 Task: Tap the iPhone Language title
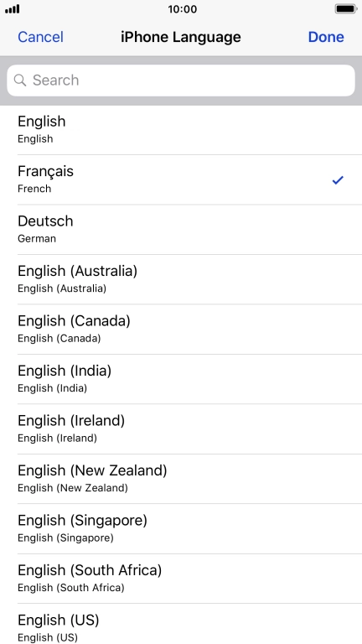[181, 37]
